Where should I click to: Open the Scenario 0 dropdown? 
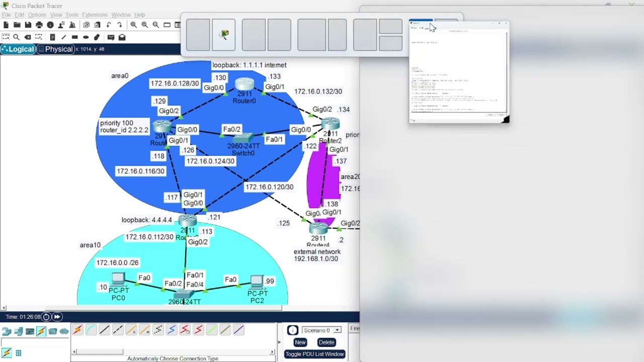coord(321,330)
